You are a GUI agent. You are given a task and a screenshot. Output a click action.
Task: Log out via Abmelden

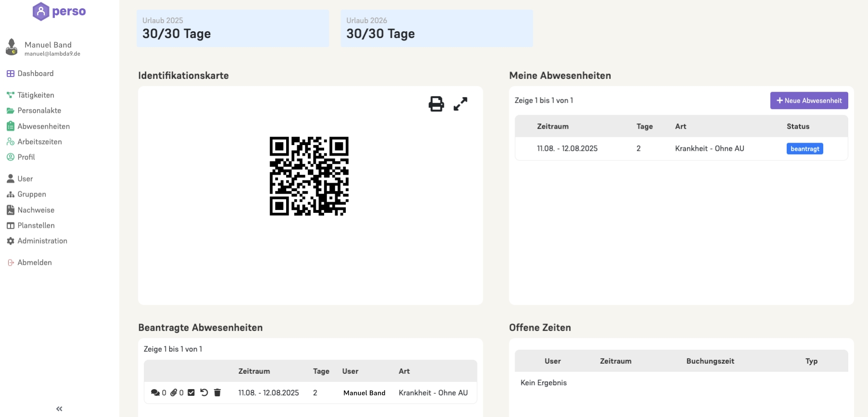pos(34,262)
